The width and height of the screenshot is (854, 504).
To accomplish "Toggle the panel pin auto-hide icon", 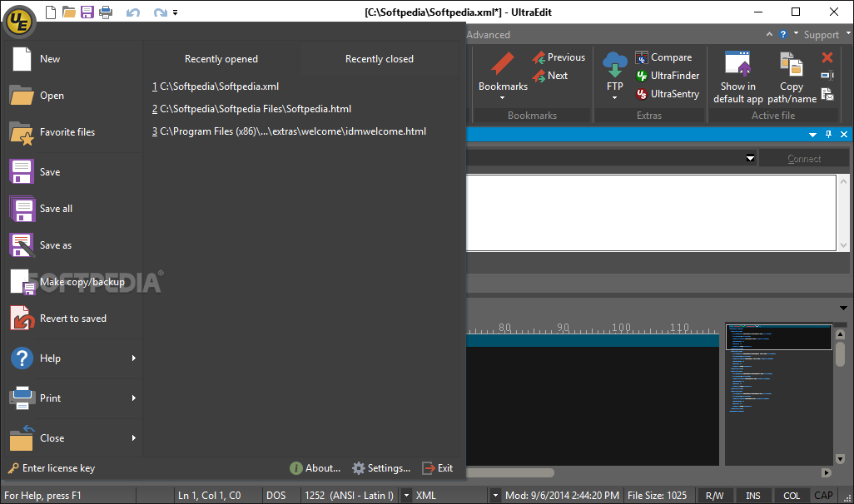I will coord(828,135).
